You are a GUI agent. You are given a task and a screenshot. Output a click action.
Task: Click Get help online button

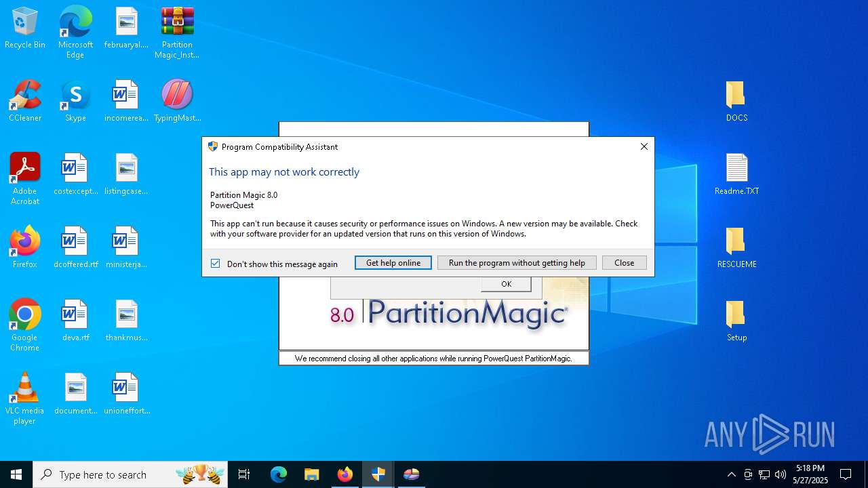coord(393,263)
